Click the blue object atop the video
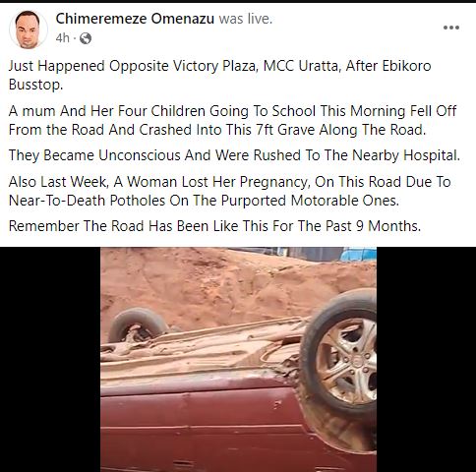Viewport: 476px width, 472px height. tap(358, 255)
